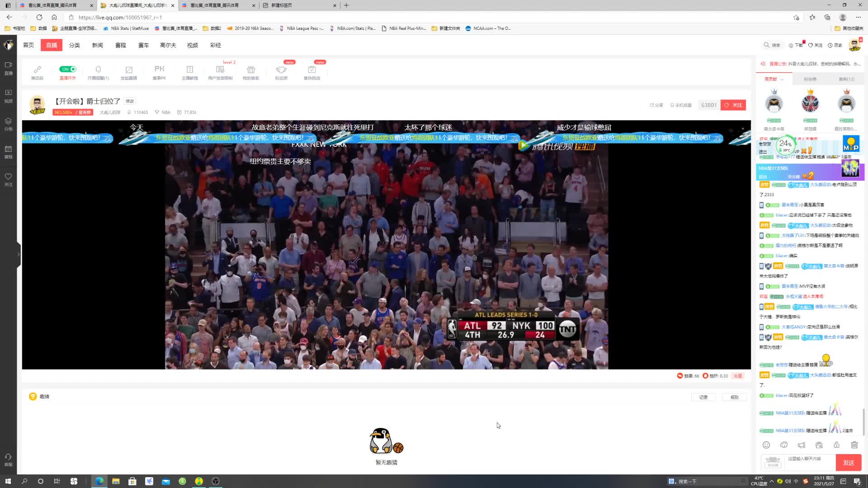Image resolution: width=868 pixels, height=488 pixels.
Task: Expand the 周贡献 dropdown arrow
Action: tap(782, 80)
